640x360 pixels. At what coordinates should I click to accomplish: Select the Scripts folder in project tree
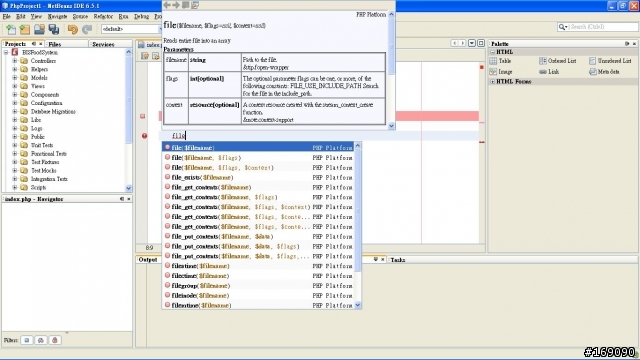click(x=38, y=187)
